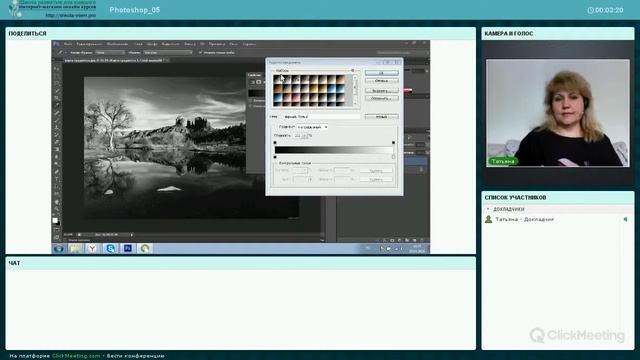
Task: Click the Новый gradient button
Action: pos(382,117)
